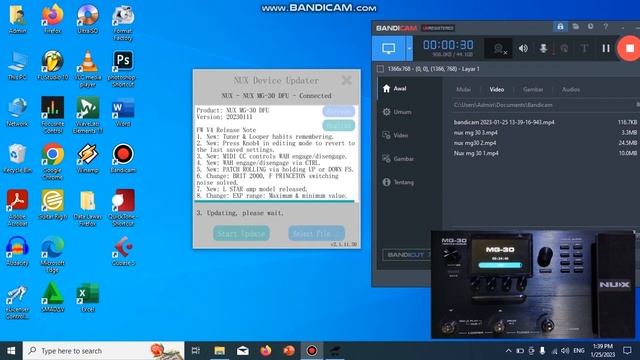The height and width of the screenshot is (360, 640).
Task: Open File Explorer from taskbar
Action: [220, 351]
